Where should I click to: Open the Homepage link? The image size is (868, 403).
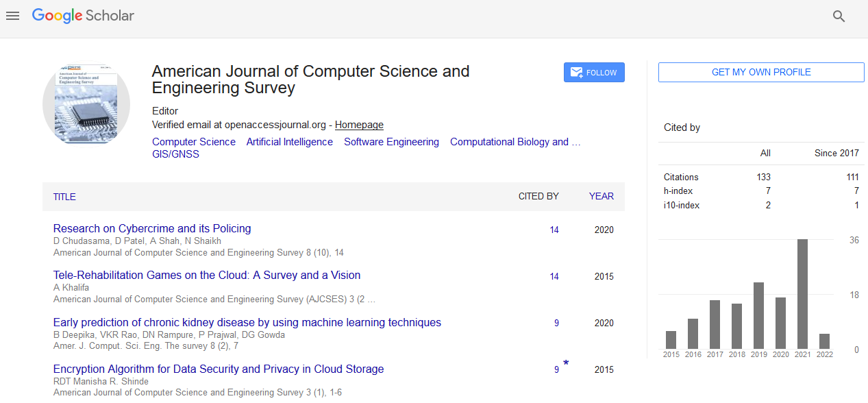point(359,125)
